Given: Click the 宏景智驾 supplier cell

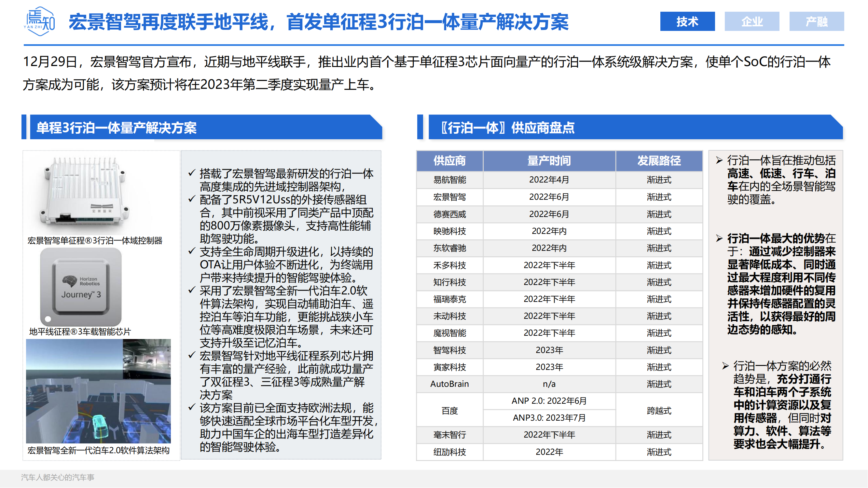Looking at the screenshot, I should [450, 197].
